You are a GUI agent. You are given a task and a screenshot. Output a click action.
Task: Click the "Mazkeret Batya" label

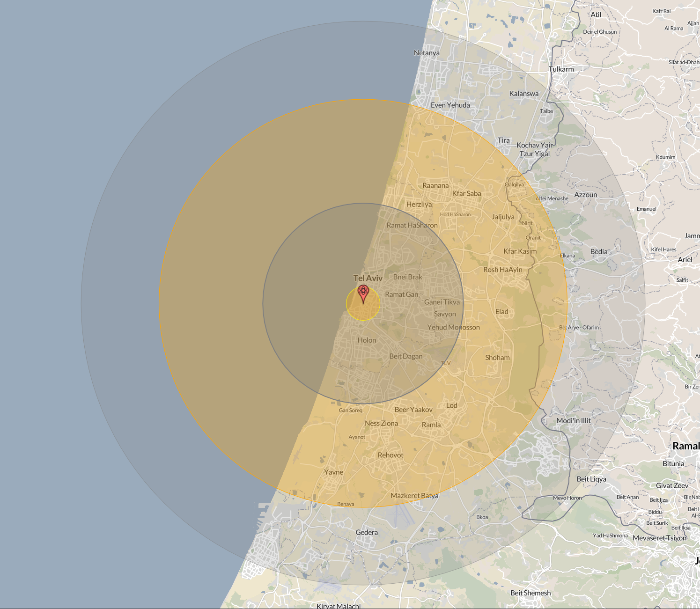[x=415, y=496]
